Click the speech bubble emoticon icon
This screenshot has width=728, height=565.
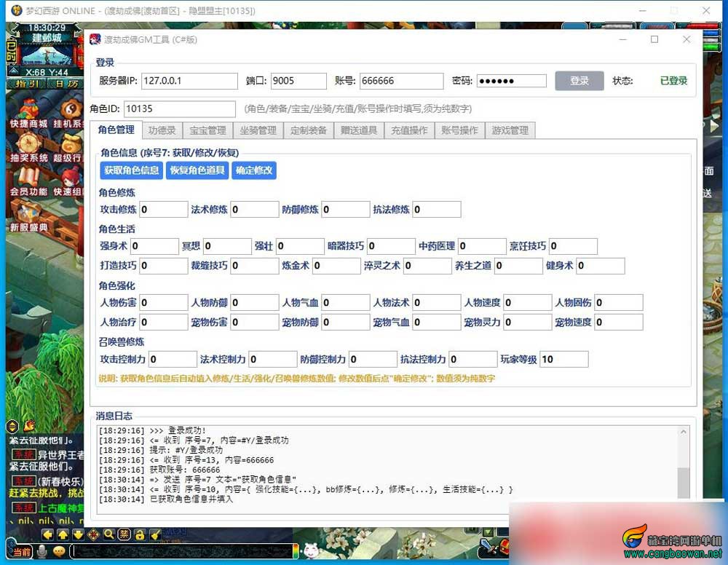click(59, 551)
